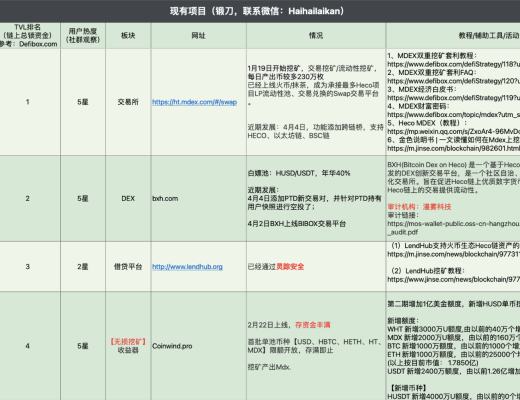Click the title row 现有项目 Haihailaikan

[260, 11]
